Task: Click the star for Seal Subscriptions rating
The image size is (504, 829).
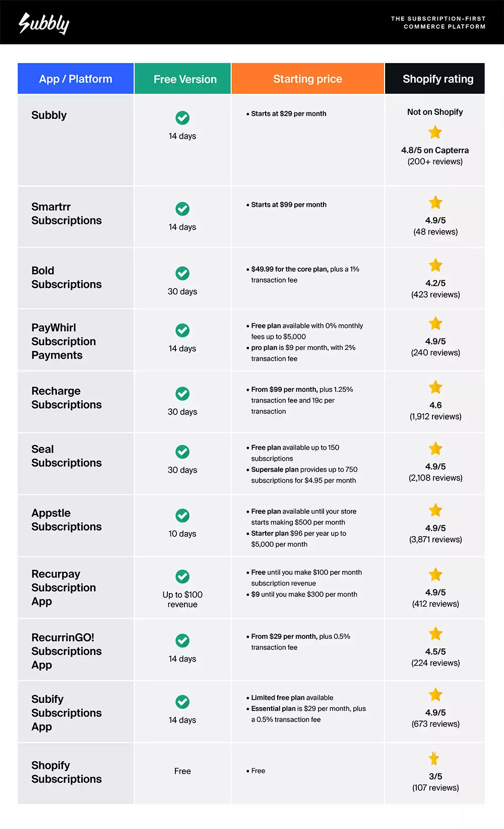Action: (435, 449)
